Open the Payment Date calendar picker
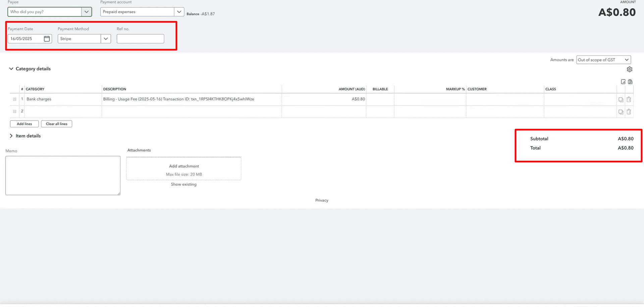 (x=47, y=39)
